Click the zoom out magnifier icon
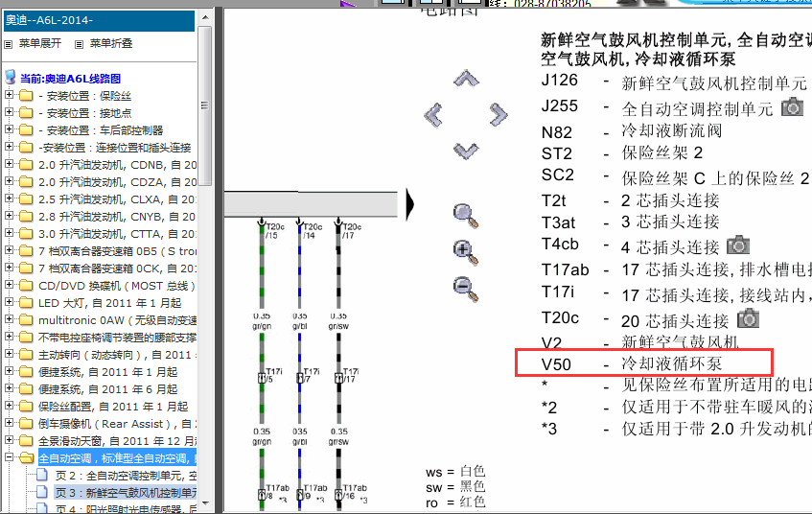Image resolution: width=812 pixels, height=514 pixels. pyautogui.click(x=466, y=290)
